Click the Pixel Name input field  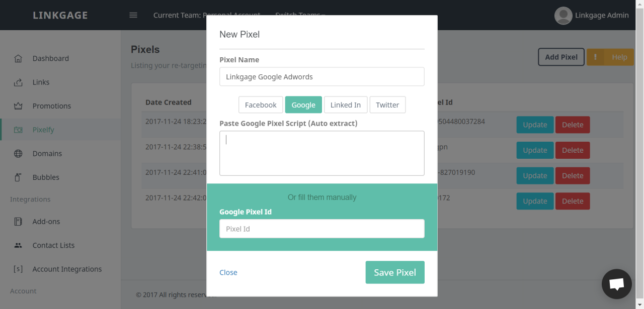pyautogui.click(x=322, y=77)
